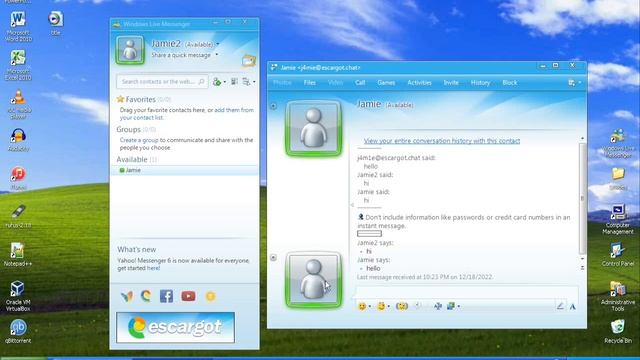The width and height of the screenshot is (640, 360).
Task: Focus the Search contacts or the web field
Action: coord(162,82)
